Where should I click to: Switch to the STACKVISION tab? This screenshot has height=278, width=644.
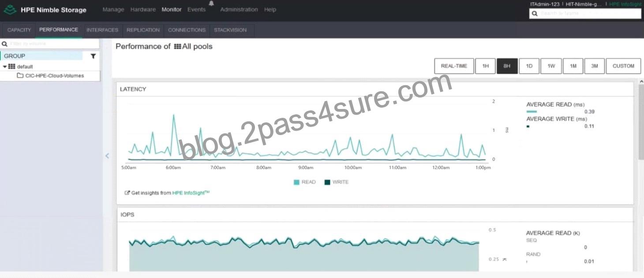click(230, 30)
